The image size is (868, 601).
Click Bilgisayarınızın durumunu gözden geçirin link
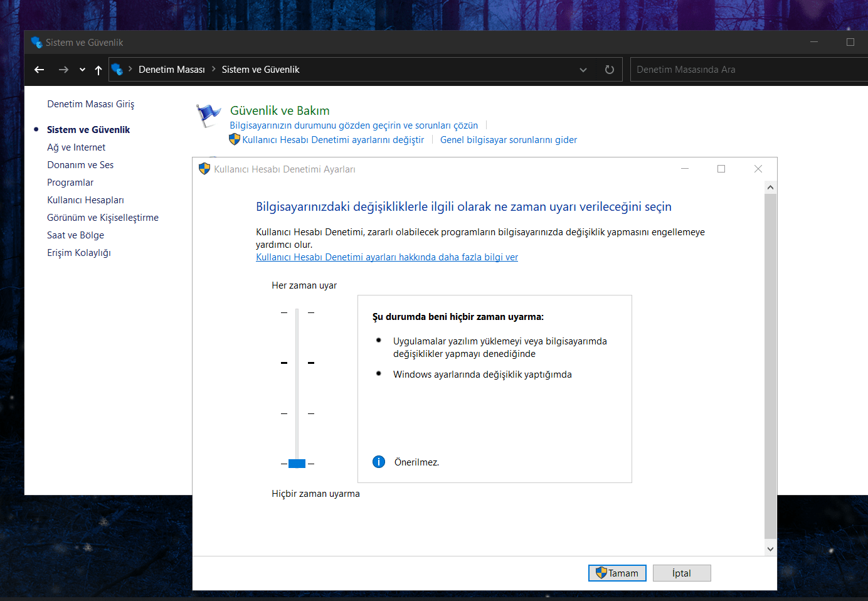point(354,125)
